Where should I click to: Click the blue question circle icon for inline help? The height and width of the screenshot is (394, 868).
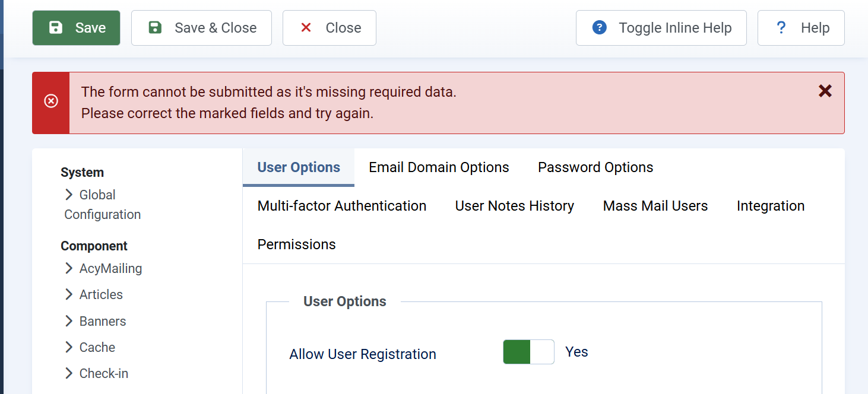(600, 28)
